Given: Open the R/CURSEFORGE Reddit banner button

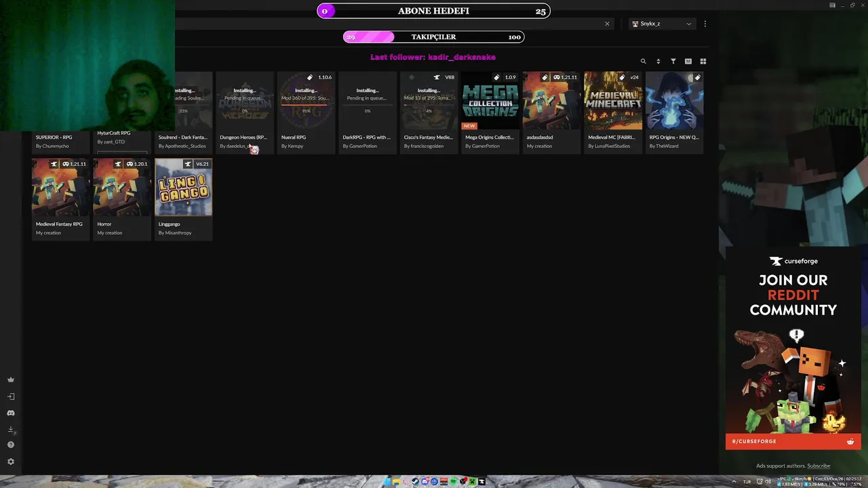Looking at the screenshot, I should click(x=793, y=441).
